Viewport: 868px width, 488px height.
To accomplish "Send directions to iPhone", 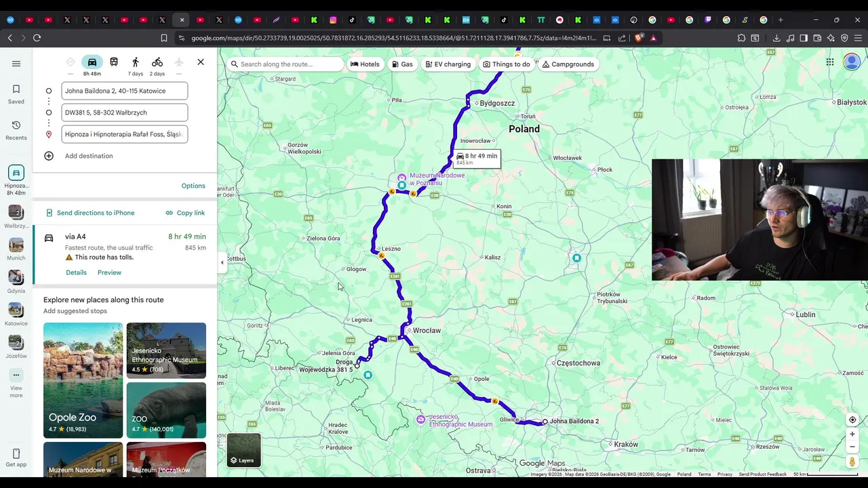I will (x=90, y=213).
